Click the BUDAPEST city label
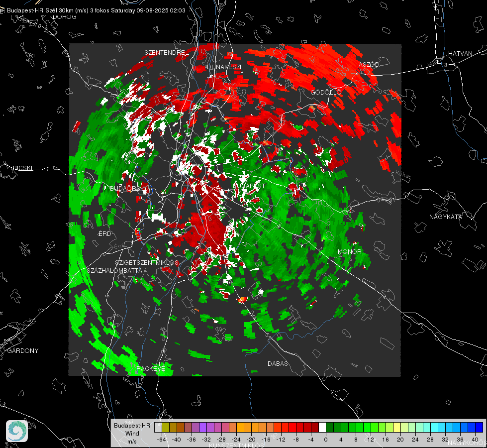 point(249,186)
